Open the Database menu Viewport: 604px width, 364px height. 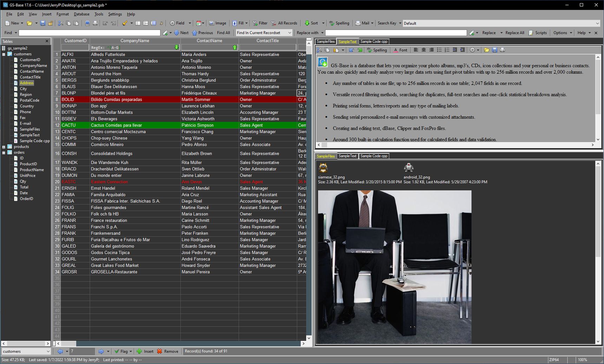pos(81,14)
